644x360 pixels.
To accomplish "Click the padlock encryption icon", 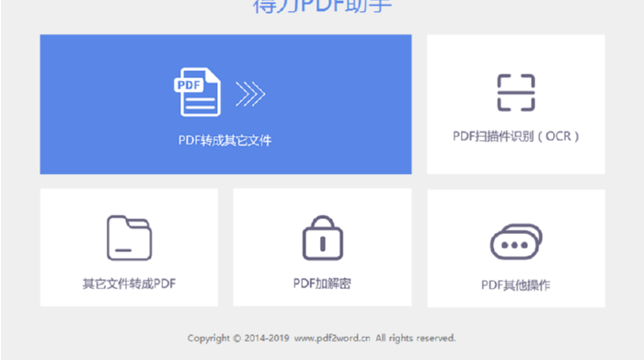I will coord(323,238).
